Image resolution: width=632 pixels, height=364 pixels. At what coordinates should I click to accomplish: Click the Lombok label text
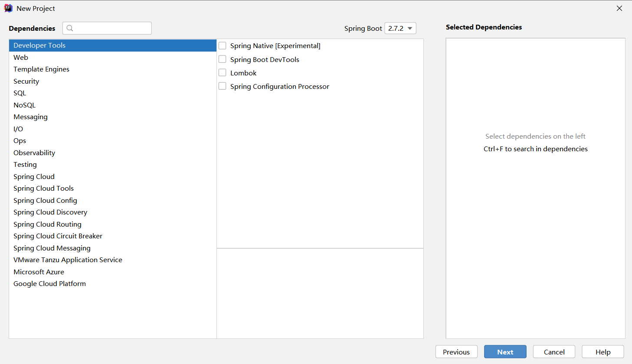coord(243,73)
